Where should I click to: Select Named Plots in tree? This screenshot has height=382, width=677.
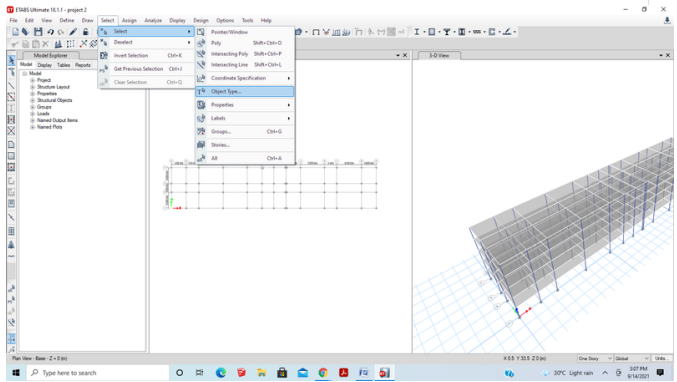point(49,127)
